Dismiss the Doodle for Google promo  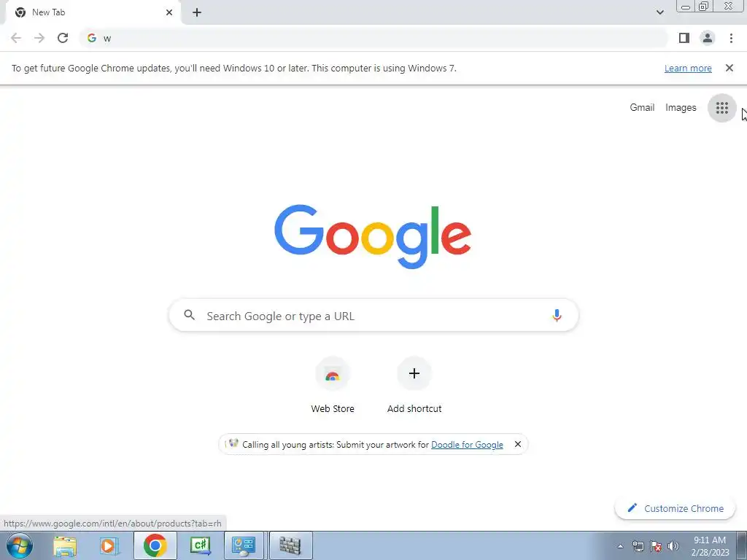pos(517,444)
